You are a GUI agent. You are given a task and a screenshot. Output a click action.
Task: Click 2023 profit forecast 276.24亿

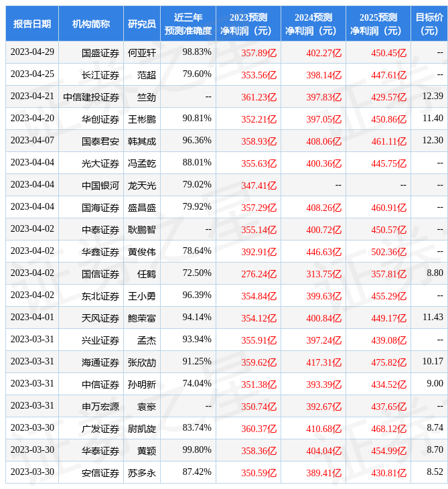[258, 274]
